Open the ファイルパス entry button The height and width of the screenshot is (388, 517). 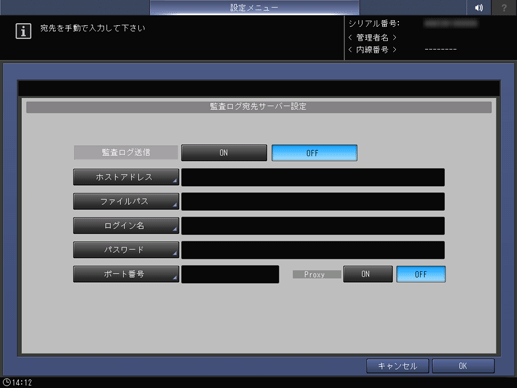(x=126, y=201)
